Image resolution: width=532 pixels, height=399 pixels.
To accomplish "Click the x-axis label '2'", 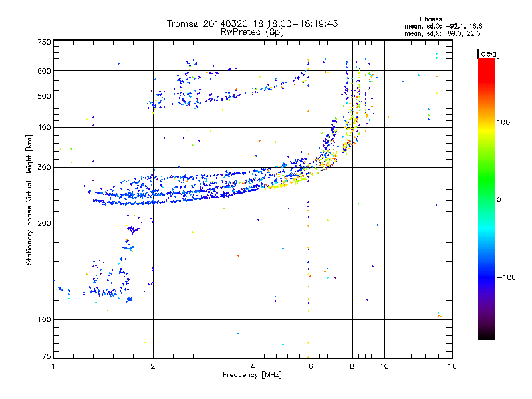I will pos(153,366).
